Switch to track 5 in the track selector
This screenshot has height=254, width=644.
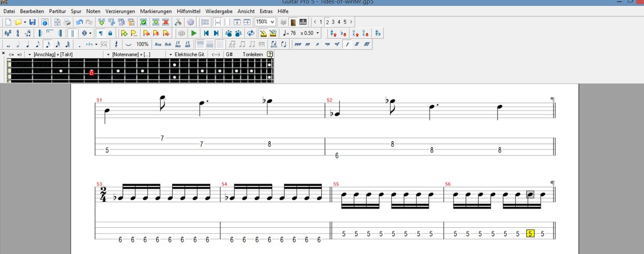(x=345, y=22)
